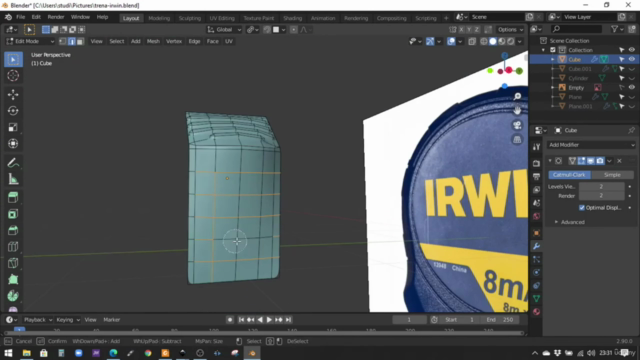Image resolution: width=640 pixels, height=360 pixels.
Task: Toggle Collection exclude checkbox in outliner
Action: pos(553,50)
